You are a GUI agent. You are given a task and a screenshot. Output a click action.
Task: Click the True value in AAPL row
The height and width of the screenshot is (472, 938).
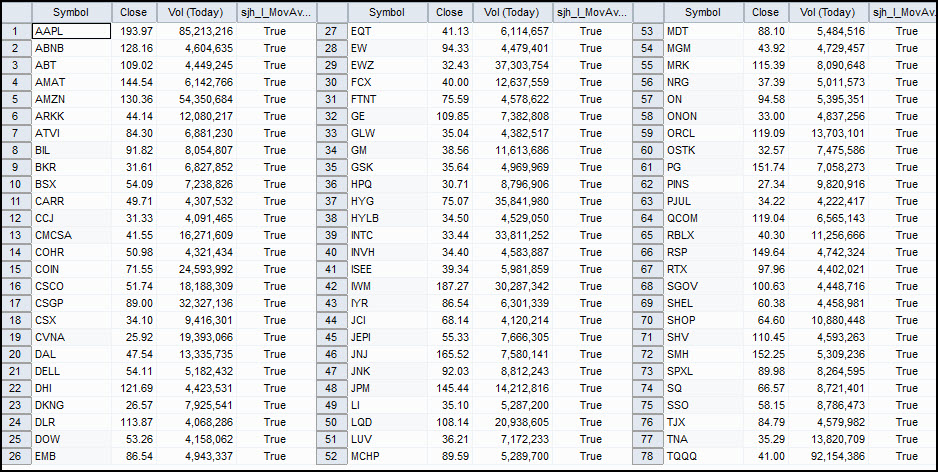275,31
